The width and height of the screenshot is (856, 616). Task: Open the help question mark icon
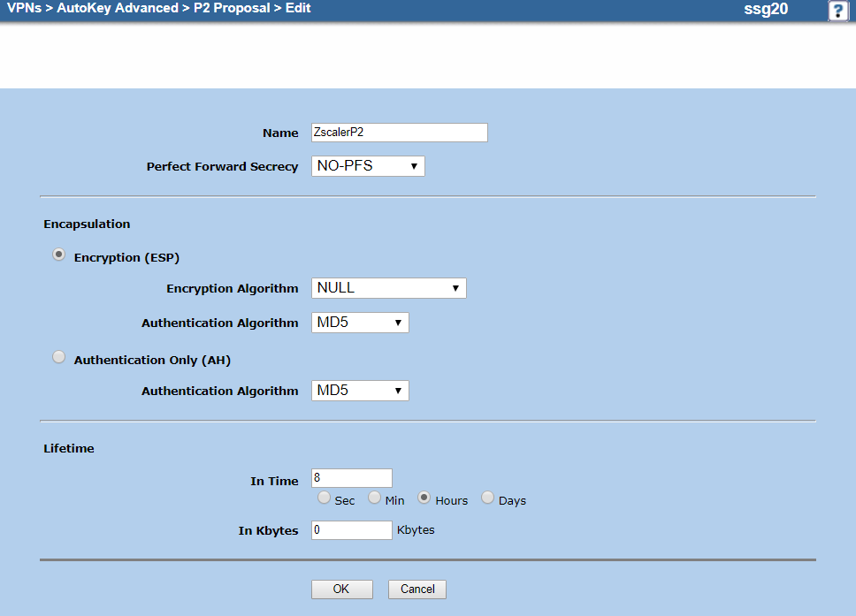[x=837, y=11]
